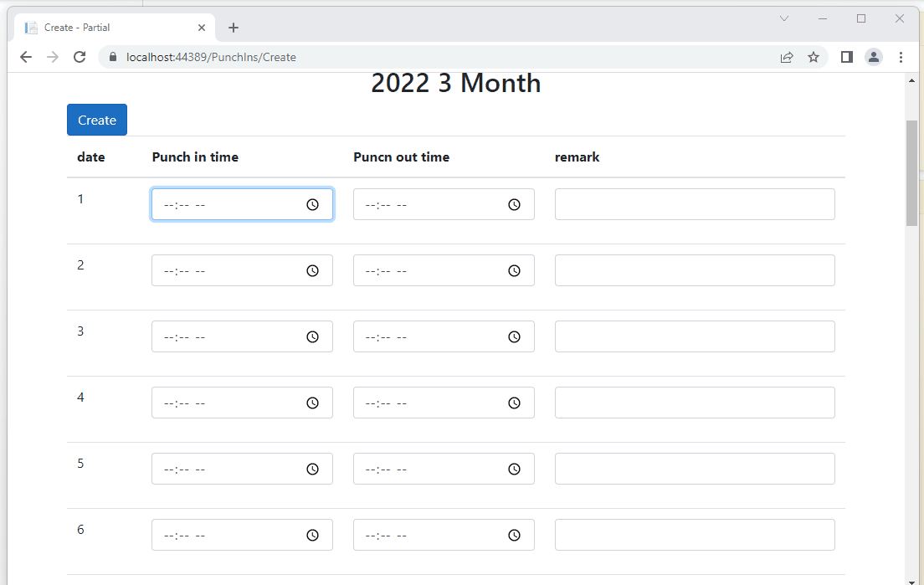Focus row 3 Punch out time field
The width and height of the screenshot is (924, 585).
[444, 336]
